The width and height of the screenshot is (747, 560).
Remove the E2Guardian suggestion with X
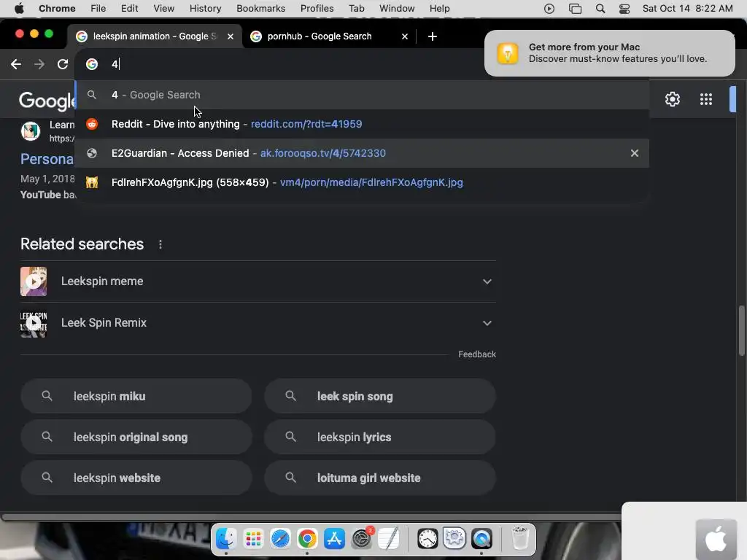pyautogui.click(x=635, y=153)
